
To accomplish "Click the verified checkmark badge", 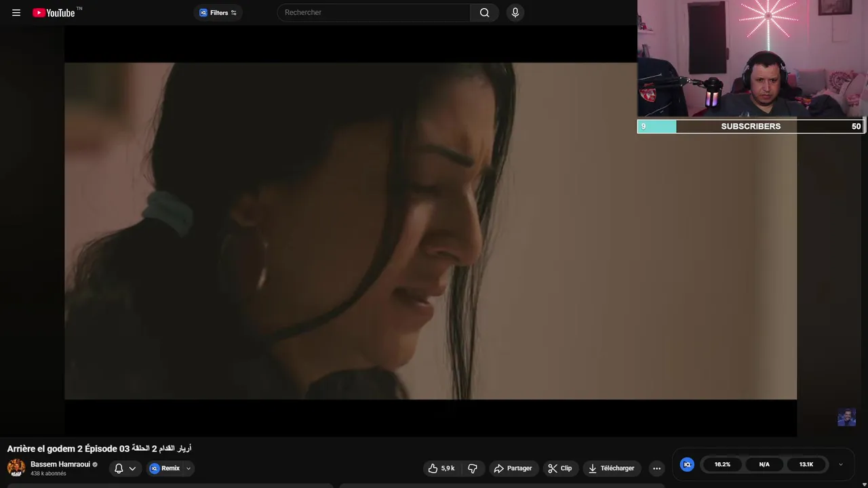I will [x=95, y=465].
